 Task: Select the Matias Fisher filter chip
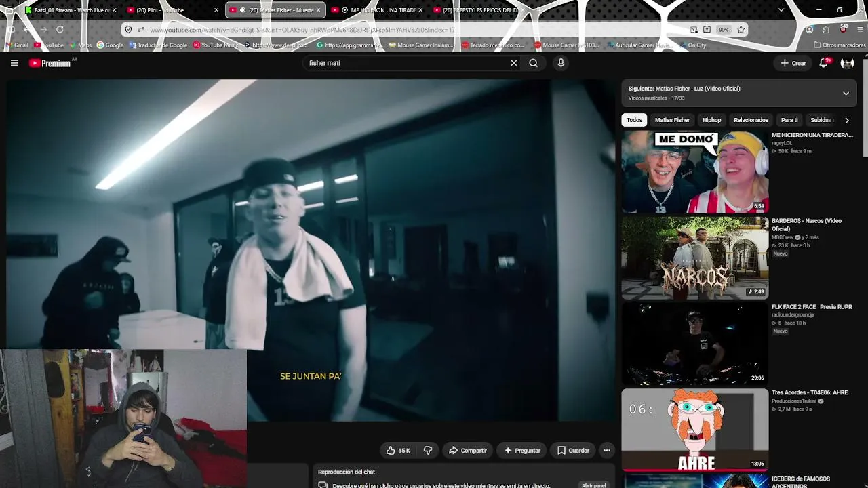672,120
